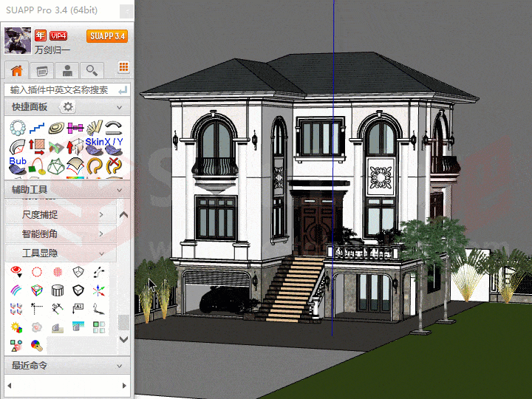This screenshot has width=532, height=399.
Task: Click the plugin name search field
Action: [x=61, y=89]
